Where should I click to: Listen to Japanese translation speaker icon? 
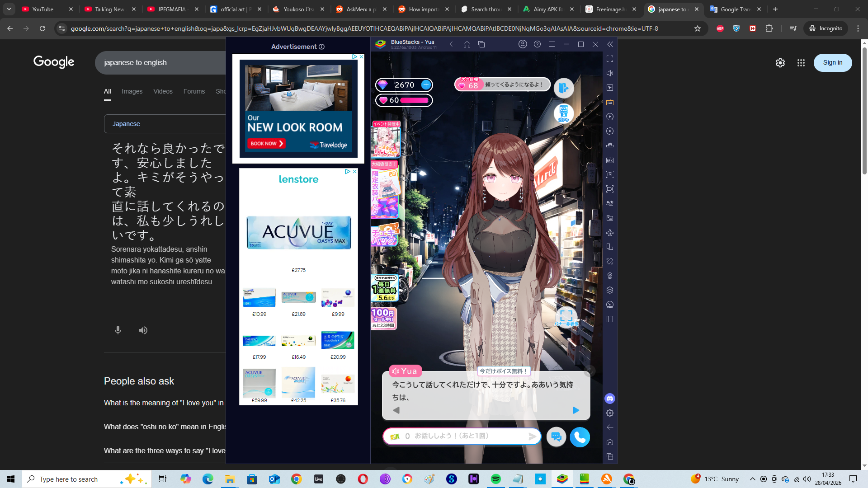(x=143, y=330)
